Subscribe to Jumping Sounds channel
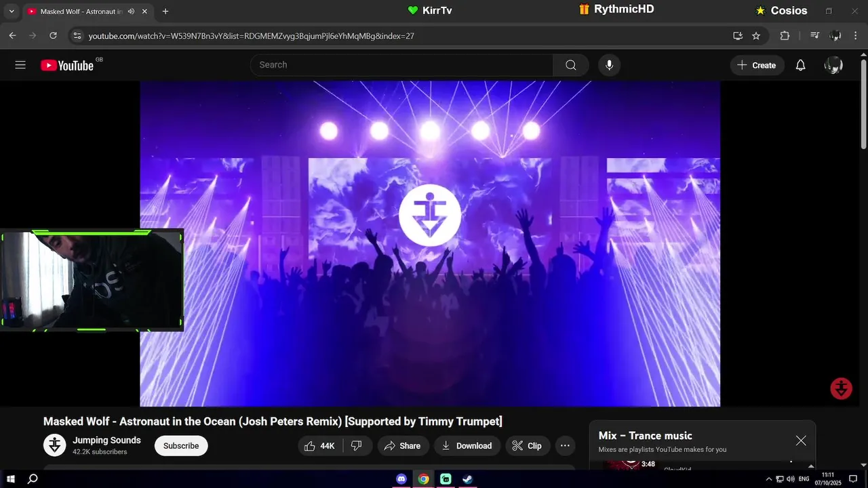The width and height of the screenshot is (868, 488). click(181, 445)
